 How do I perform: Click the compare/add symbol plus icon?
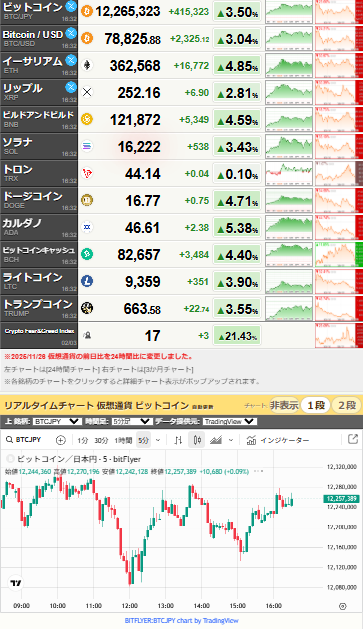[61, 440]
